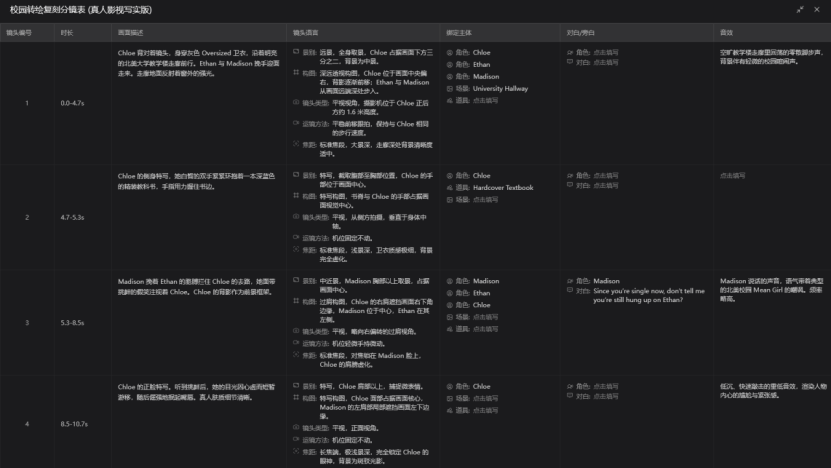Select the shot 3 dialogue text about Ethan
Screen dimensions: 831x468
pos(649,295)
